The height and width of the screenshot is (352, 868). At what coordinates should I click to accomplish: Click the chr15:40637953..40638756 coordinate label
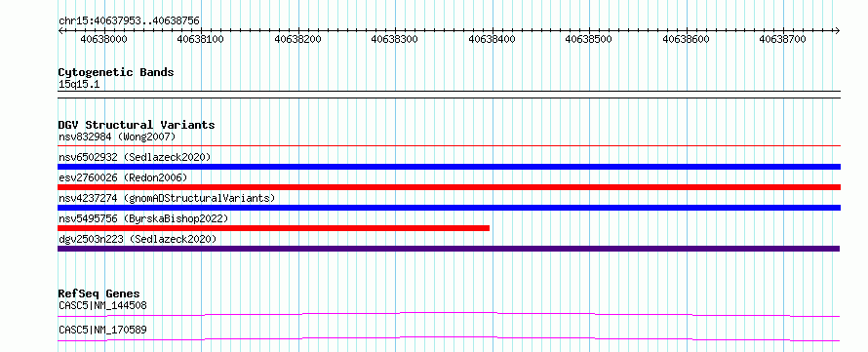pos(129,21)
